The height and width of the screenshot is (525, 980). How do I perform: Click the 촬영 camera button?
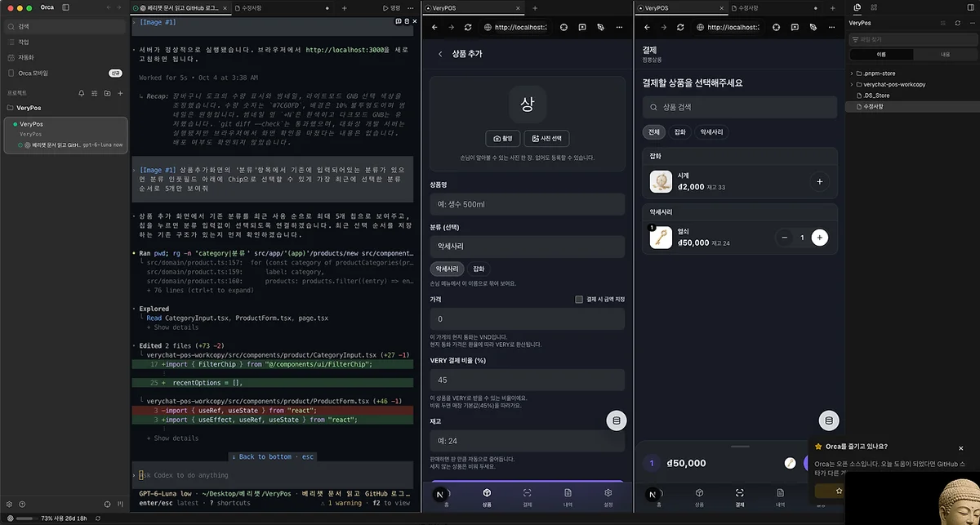[x=503, y=138]
